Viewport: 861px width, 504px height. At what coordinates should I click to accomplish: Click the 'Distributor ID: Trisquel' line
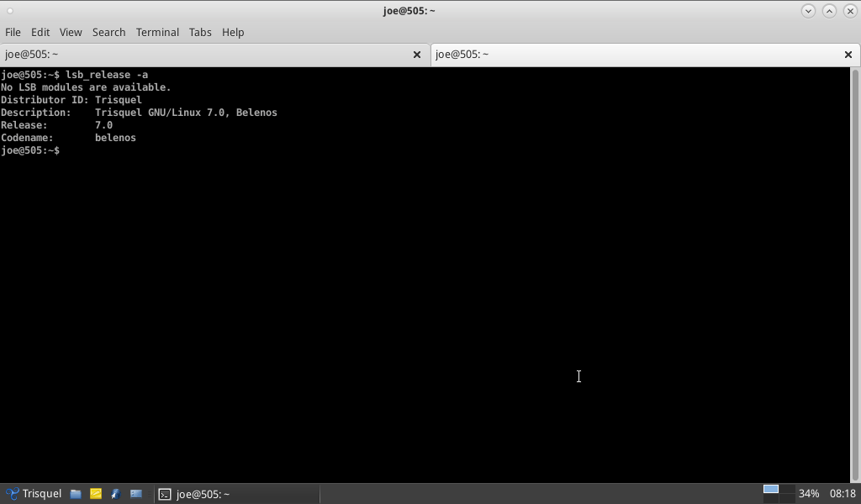[x=71, y=100]
